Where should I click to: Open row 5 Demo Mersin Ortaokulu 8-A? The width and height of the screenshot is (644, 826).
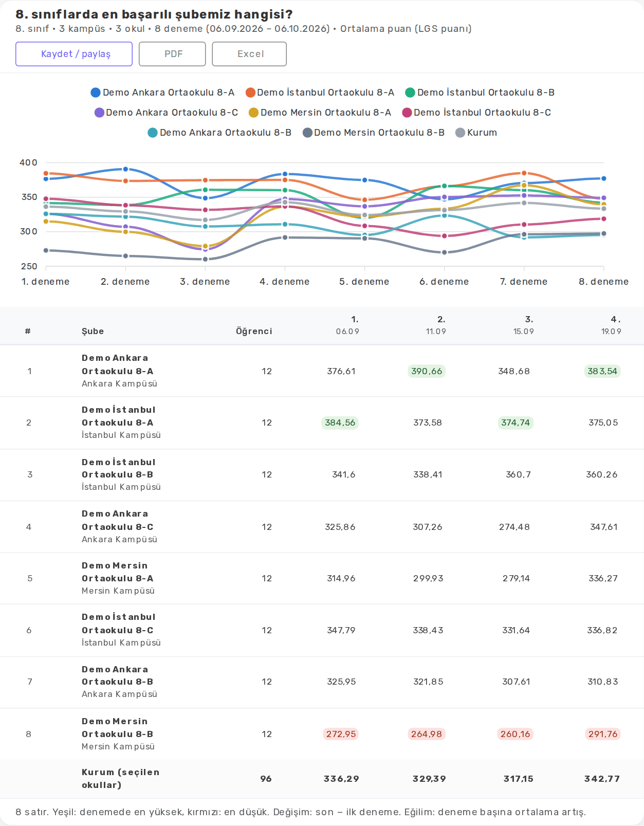point(322,578)
